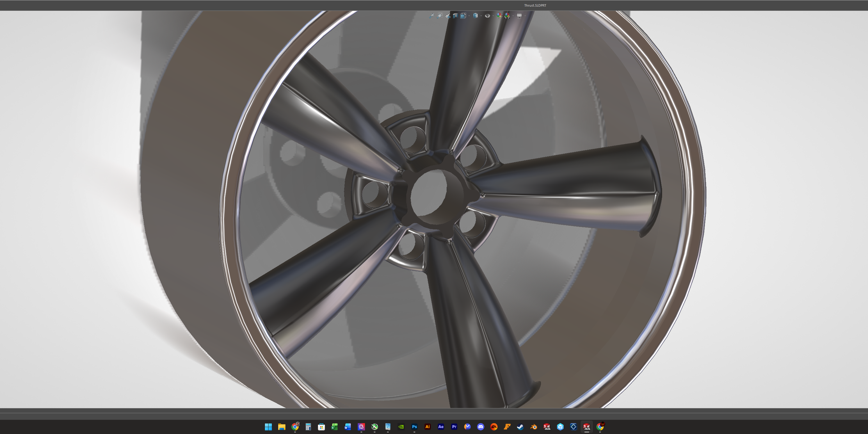Switch to the active SolidWorks 2026 window
The image size is (868, 434).
point(587,427)
